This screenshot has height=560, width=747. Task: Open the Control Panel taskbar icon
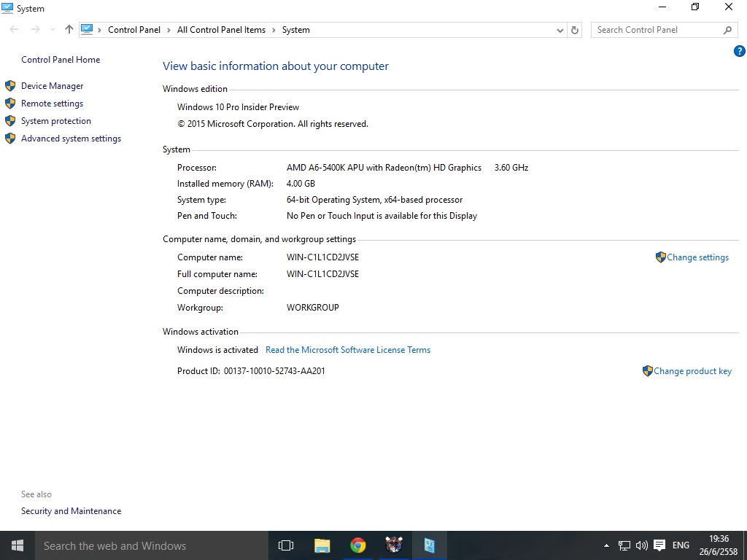pyautogui.click(x=429, y=545)
